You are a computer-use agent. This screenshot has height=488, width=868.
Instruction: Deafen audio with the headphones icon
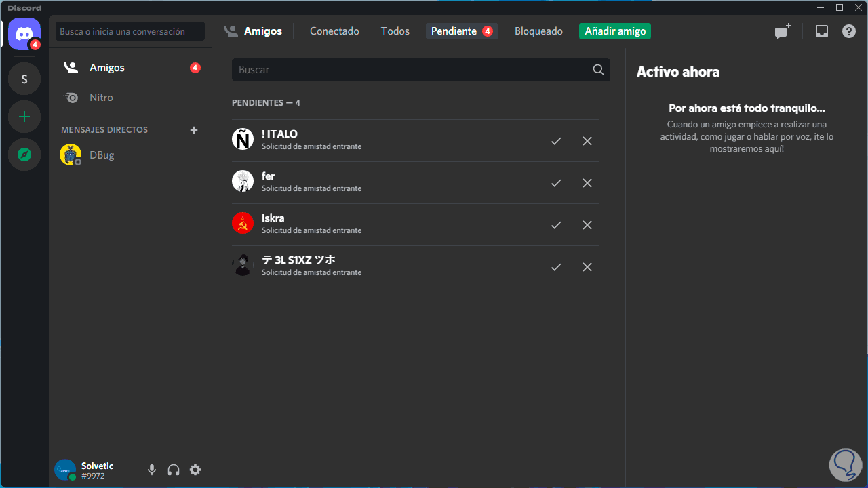click(x=174, y=470)
